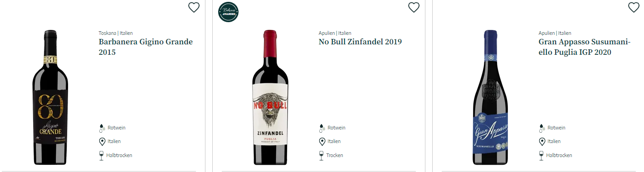Click the Gran Appasso bottle image

490,97
